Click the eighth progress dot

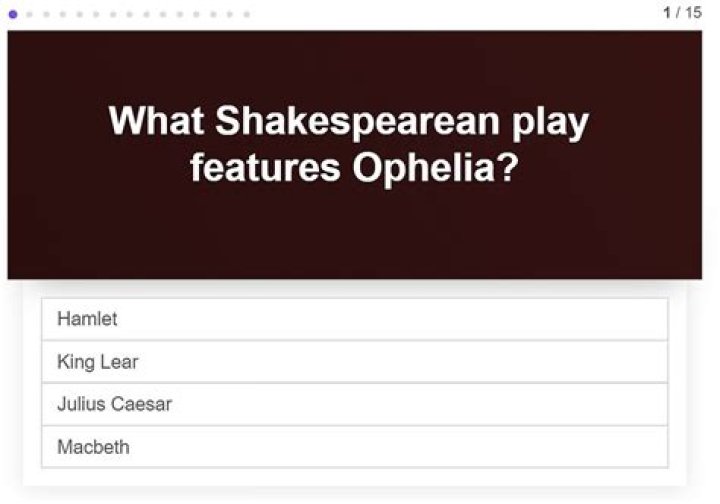coord(130,14)
